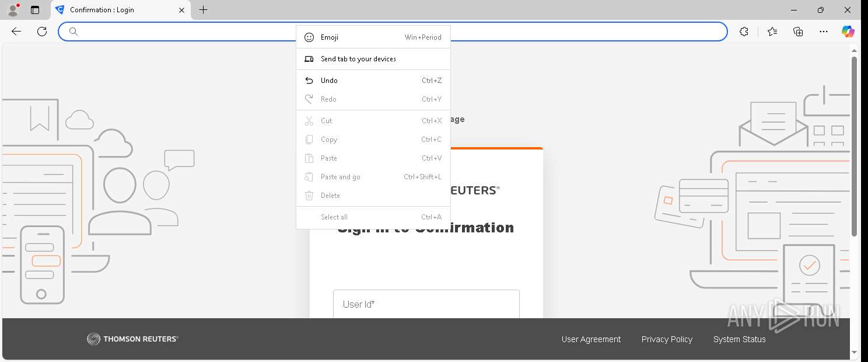Click the Thomson Reuters footer logo
868x362 pixels.
[132, 339]
